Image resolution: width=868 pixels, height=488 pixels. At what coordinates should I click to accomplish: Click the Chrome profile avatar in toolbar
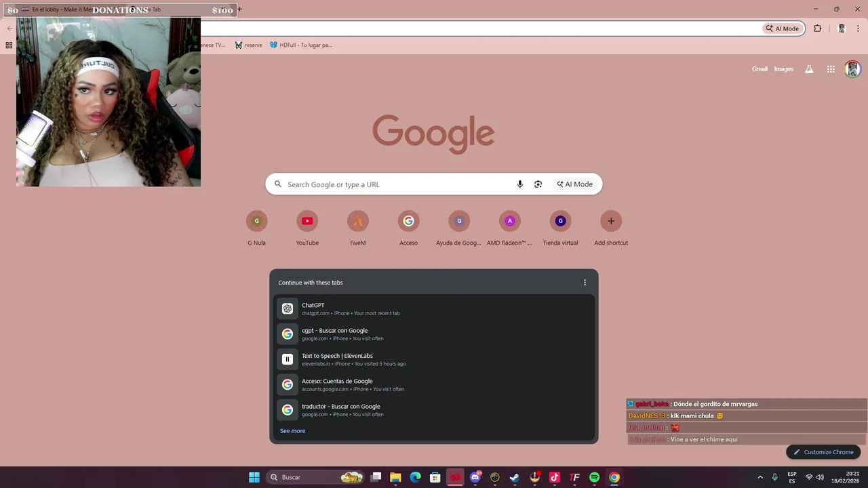click(x=842, y=28)
